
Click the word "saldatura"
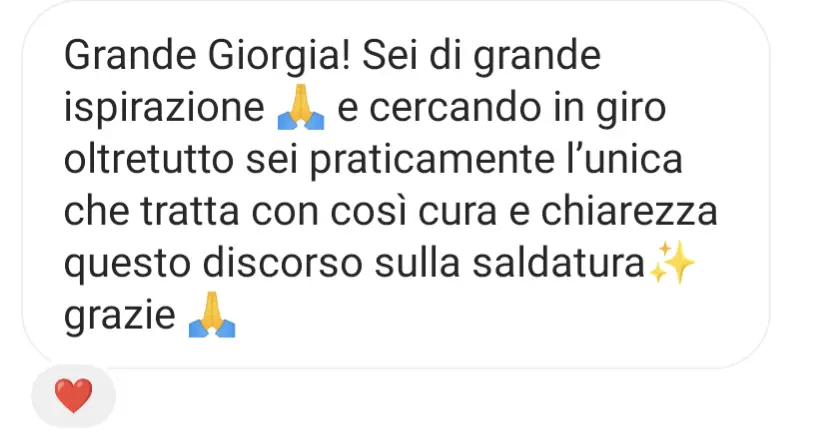[559, 264]
